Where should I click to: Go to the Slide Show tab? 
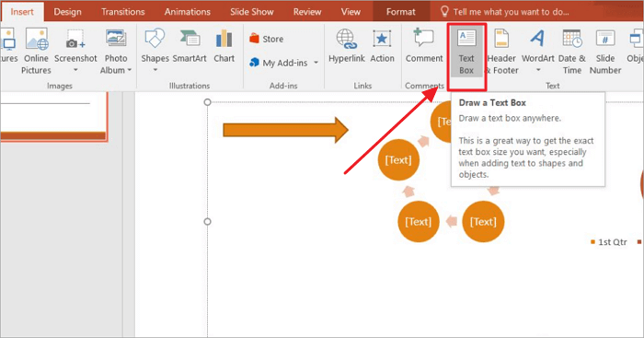coord(252,12)
